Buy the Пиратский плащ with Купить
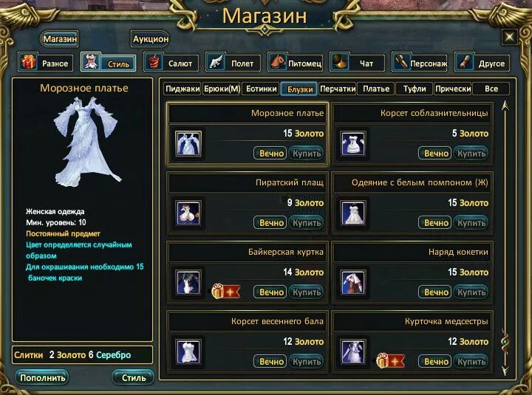Viewport: 532px width, 395px height. 307,223
